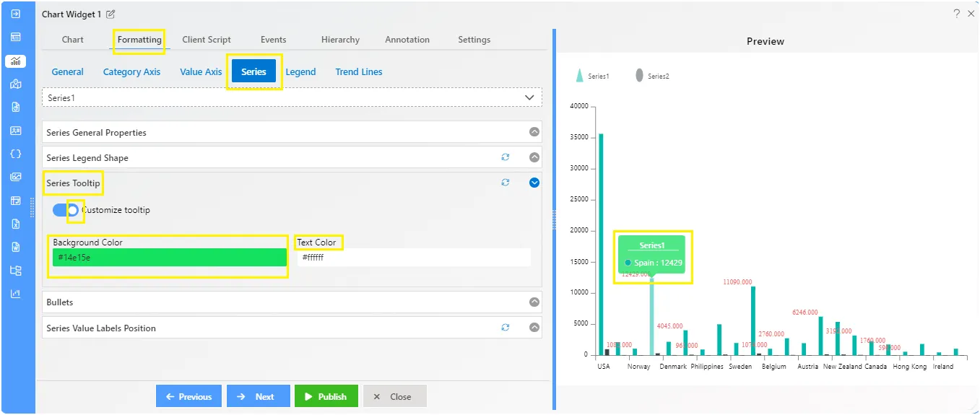Open the Client Script tab

[x=207, y=40]
